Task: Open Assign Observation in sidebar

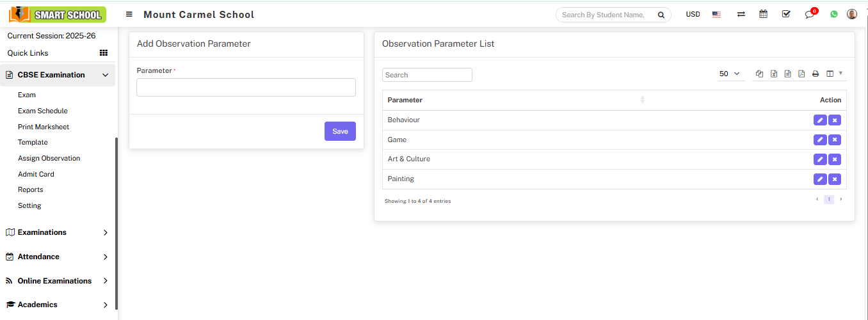Action: pyautogui.click(x=49, y=158)
